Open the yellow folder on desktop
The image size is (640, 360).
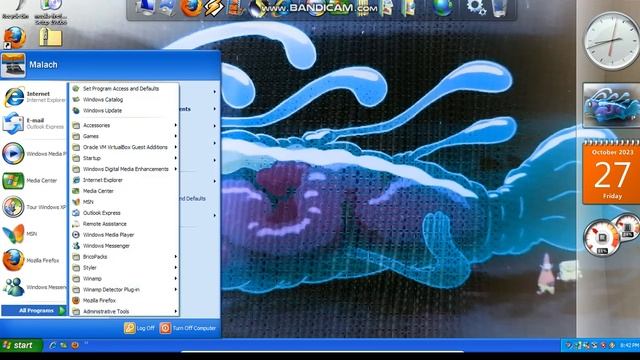pos(50,38)
